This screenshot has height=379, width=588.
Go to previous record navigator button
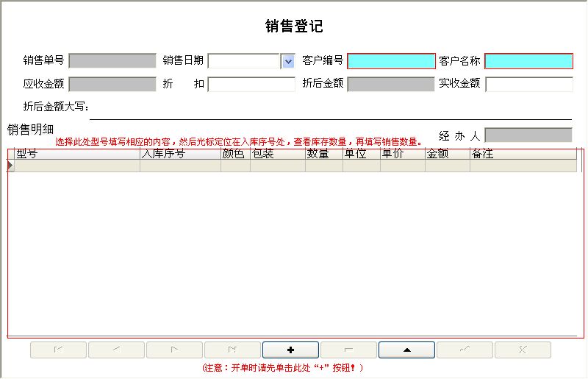(117, 350)
